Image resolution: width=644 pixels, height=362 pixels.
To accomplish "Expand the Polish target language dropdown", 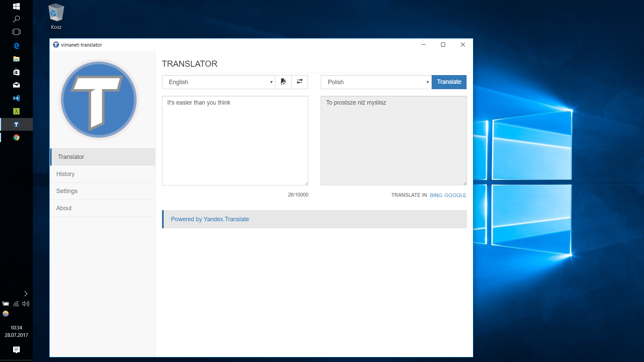I will tap(376, 82).
